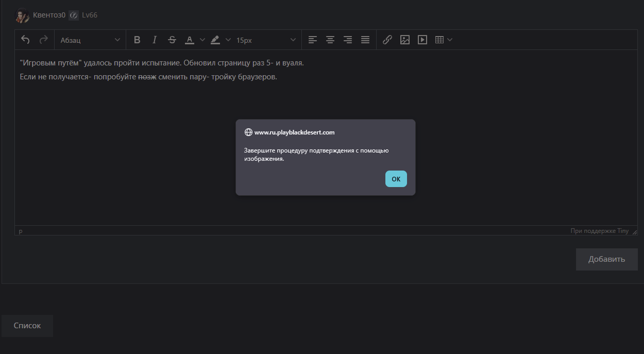
Task: Apply the background highlight marker
Action: pos(215,40)
